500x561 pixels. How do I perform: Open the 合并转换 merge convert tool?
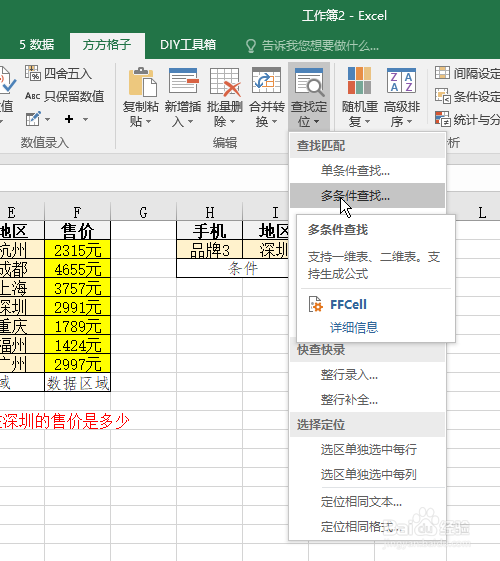tap(267, 97)
